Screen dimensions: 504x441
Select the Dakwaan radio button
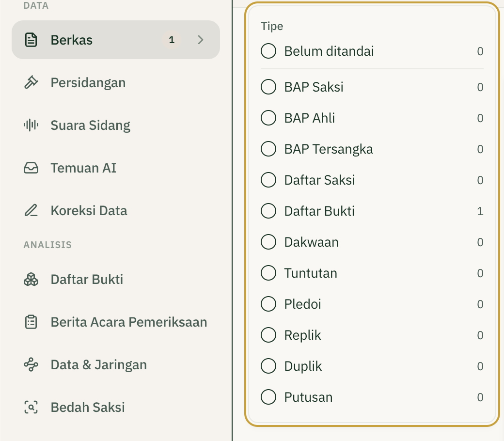click(x=268, y=242)
